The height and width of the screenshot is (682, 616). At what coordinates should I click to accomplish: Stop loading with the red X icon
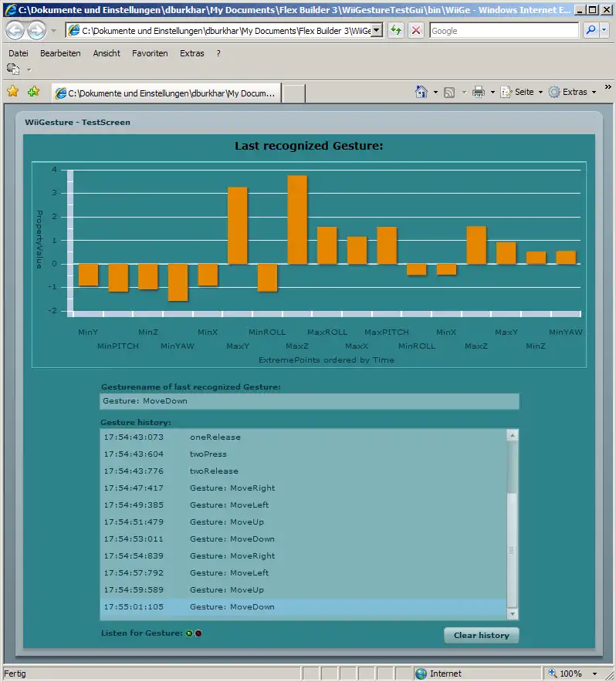416,30
